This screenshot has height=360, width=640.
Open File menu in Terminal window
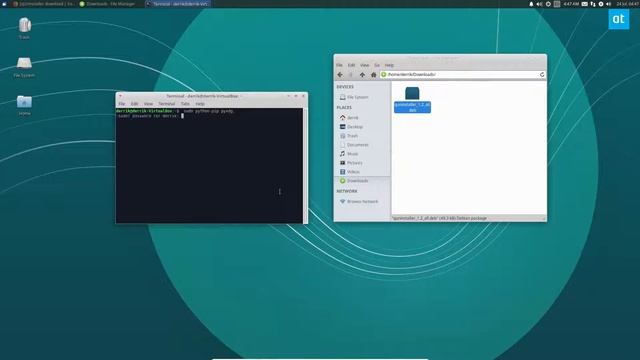point(122,104)
